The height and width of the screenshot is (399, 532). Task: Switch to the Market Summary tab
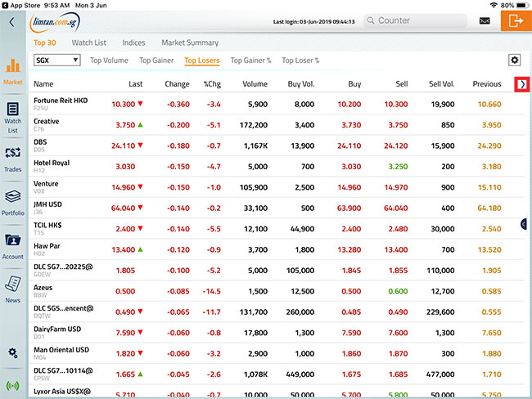(190, 43)
